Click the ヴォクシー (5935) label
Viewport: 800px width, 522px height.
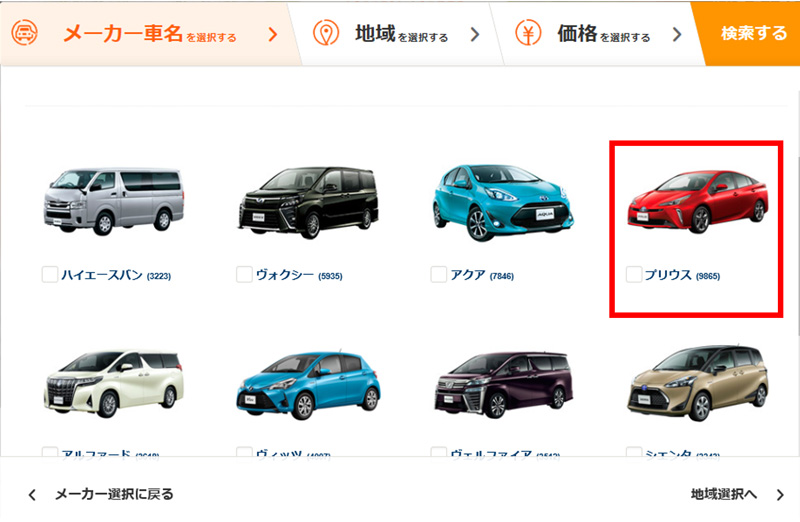click(x=299, y=275)
